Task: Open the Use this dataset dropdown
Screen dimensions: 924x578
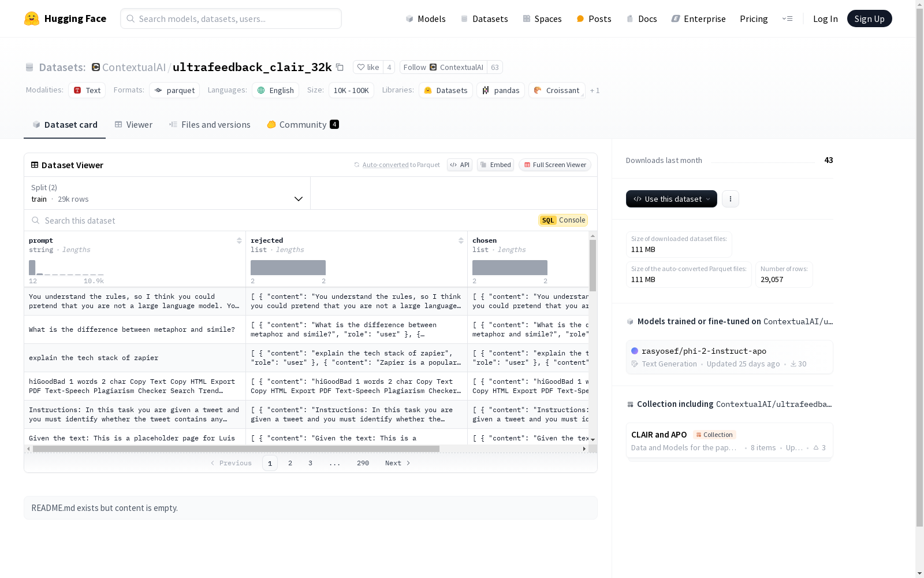Action: [x=672, y=199]
